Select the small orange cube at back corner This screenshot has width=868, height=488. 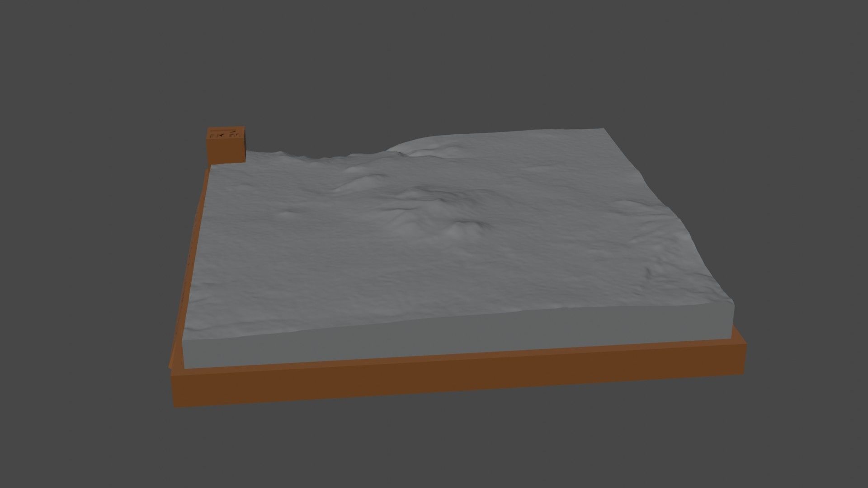[226, 150]
